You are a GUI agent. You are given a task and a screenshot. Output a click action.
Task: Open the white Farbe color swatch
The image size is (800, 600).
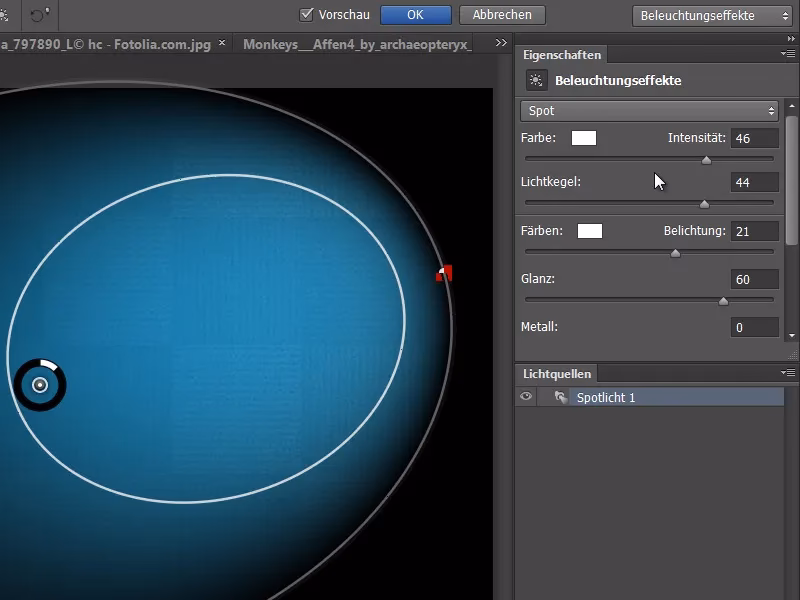coord(584,138)
